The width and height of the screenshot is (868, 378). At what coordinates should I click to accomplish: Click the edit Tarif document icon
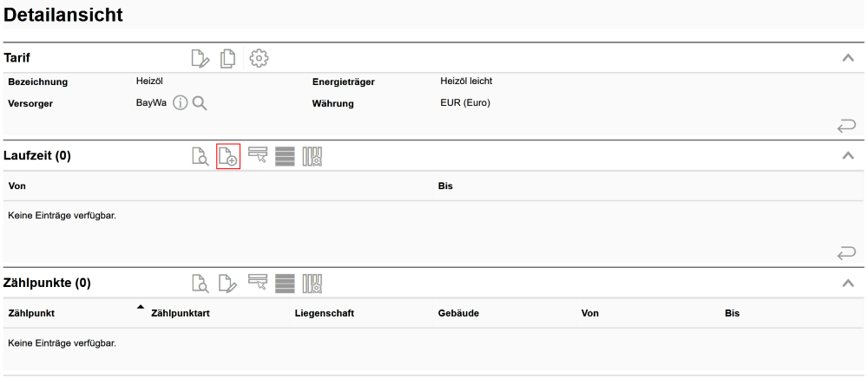[x=201, y=59]
